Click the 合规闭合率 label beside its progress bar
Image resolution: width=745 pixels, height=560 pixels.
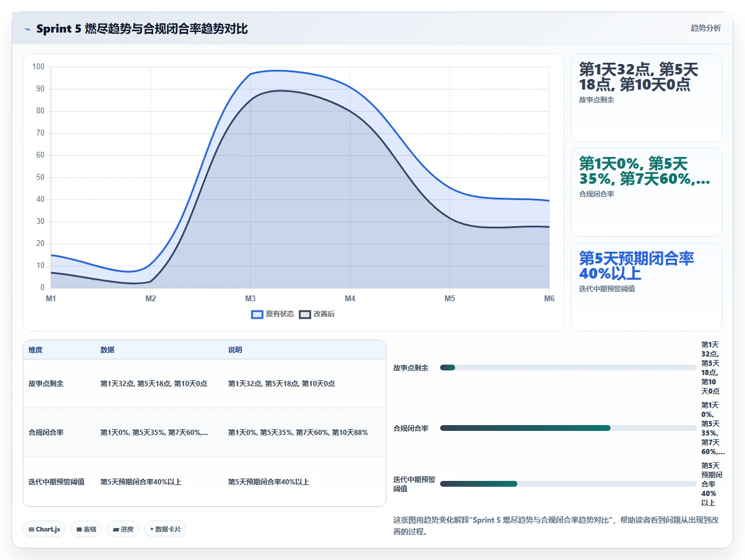click(x=411, y=429)
